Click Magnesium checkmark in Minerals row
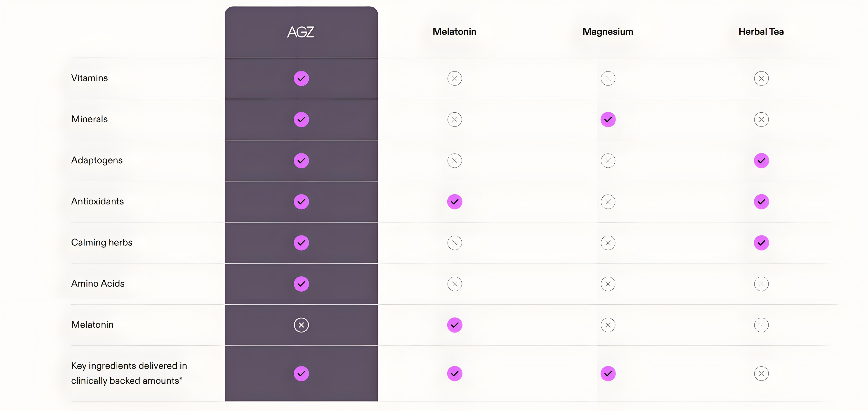 pos(608,120)
